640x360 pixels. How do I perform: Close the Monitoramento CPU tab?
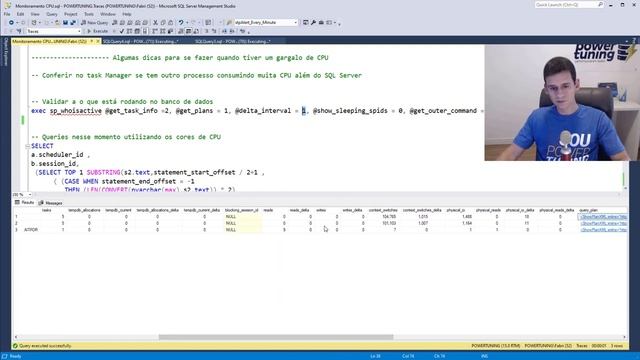coord(98,41)
